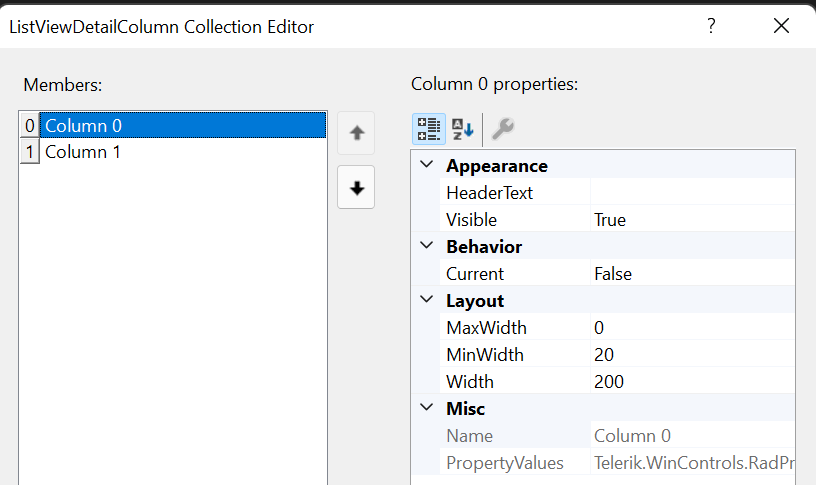Switch to Alphabetical sort icon

click(462, 129)
